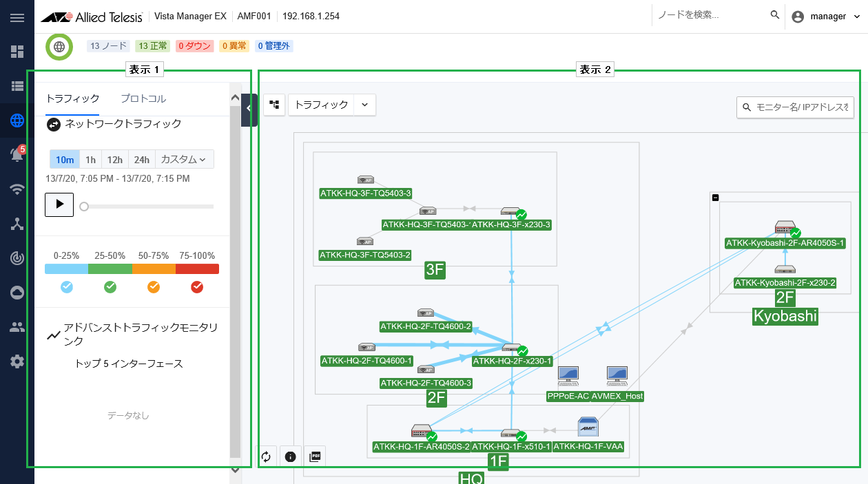Click the ノードを検索 search field

tap(710, 15)
